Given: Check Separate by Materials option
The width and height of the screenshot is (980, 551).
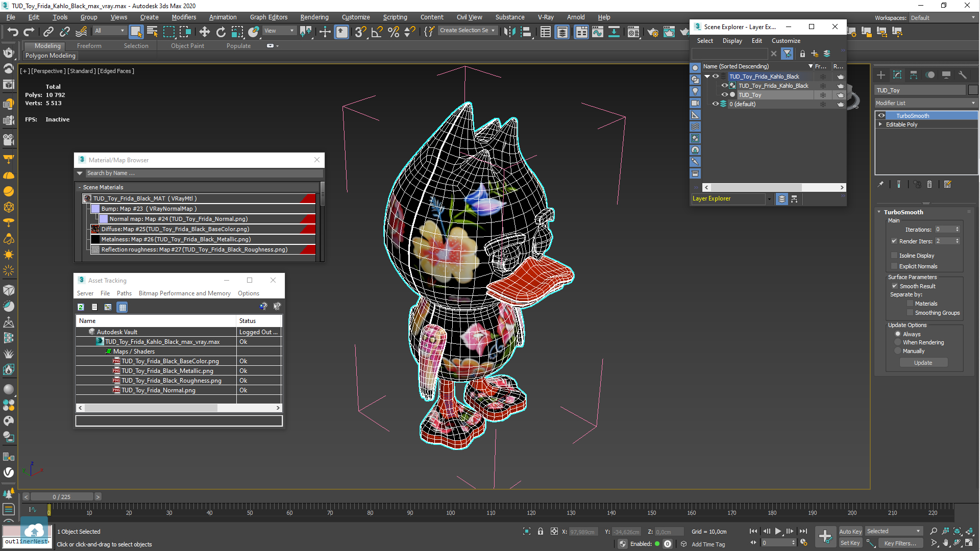Looking at the screenshot, I should click(x=910, y=303).
